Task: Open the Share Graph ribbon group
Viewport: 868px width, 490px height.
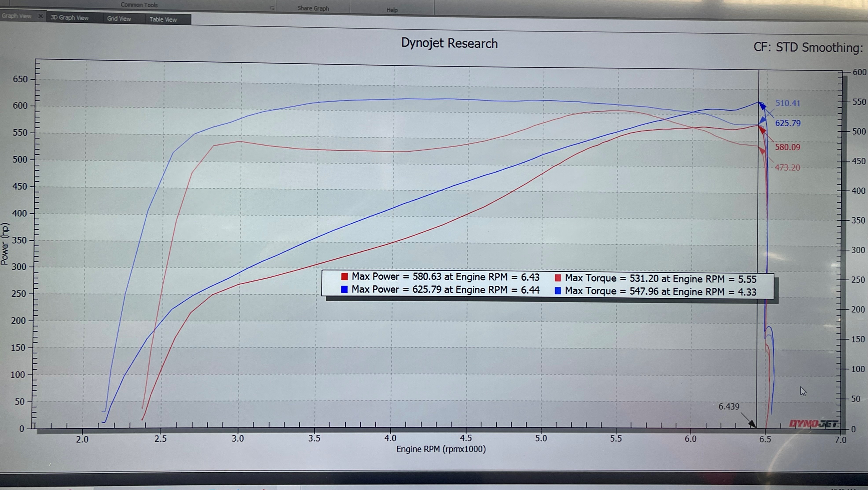Action: point(313,8)
